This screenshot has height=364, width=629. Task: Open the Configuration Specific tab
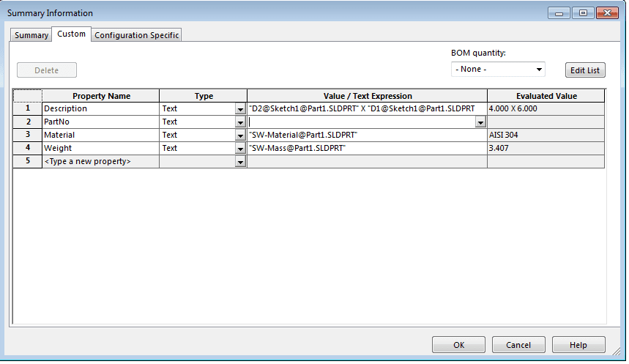pyautogui.click(x=136, y=35)
